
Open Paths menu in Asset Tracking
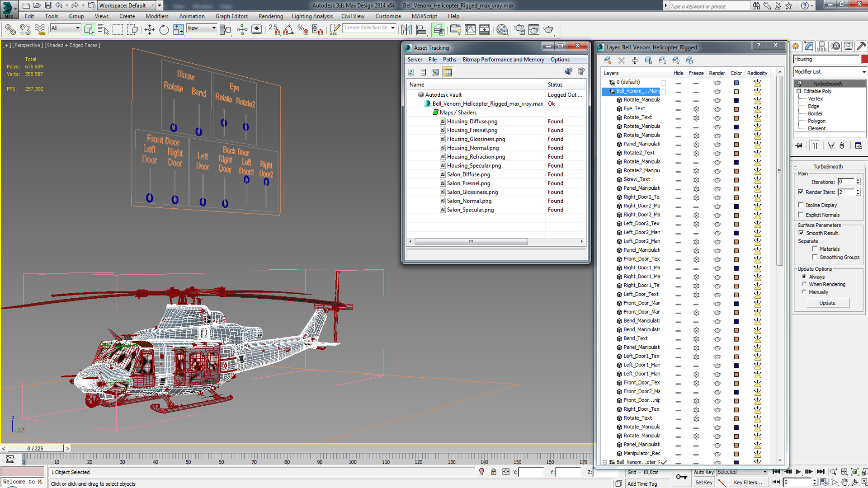tap(449, 60)
